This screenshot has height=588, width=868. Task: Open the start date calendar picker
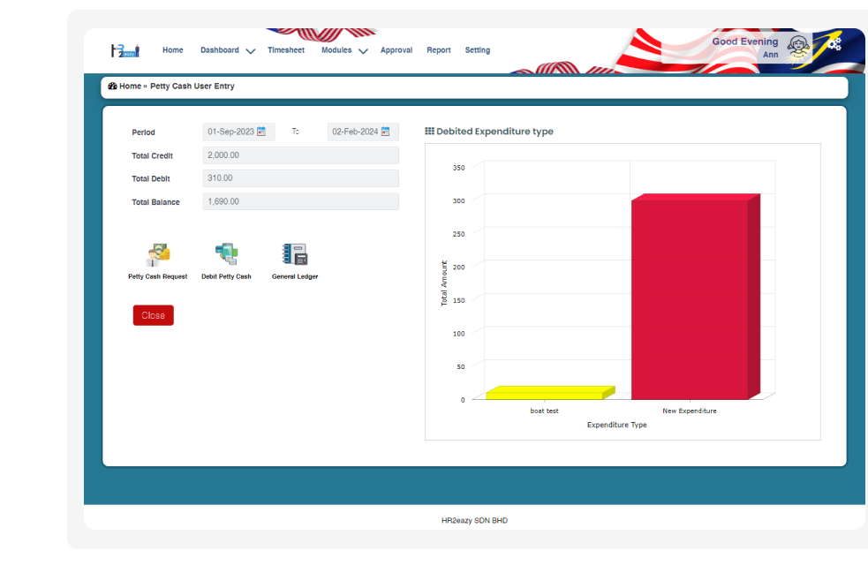pos(261,132)
